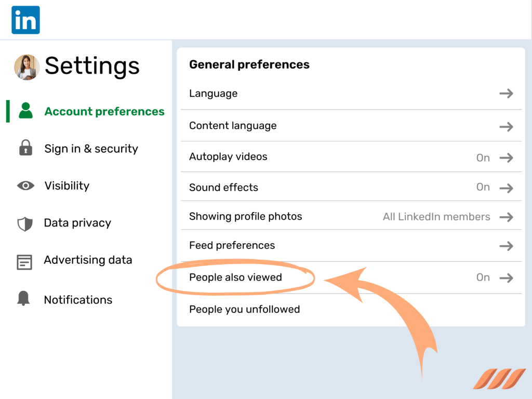Click the Advertising data document icon
532x399 pixels.
[x=25, y=260]
